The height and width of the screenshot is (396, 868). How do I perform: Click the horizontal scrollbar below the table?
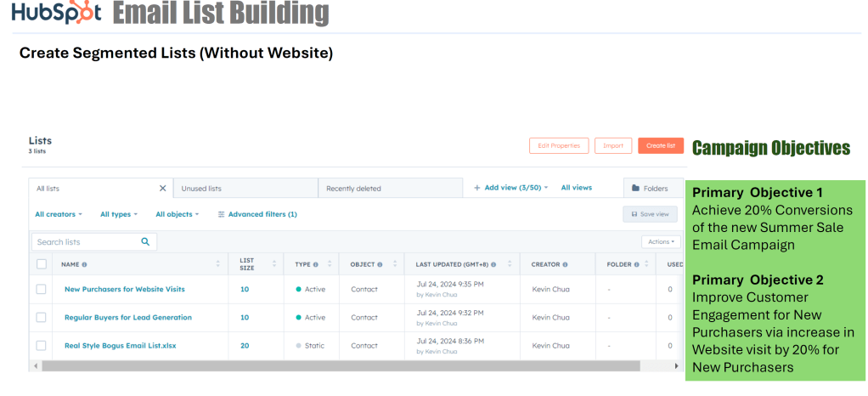340,365
